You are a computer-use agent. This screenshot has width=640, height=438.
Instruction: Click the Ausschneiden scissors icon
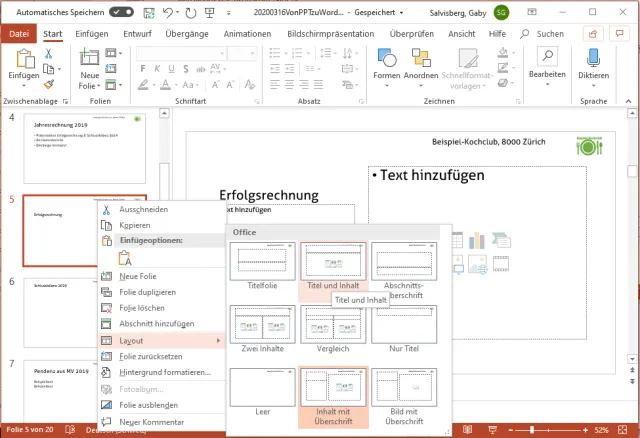107,210
